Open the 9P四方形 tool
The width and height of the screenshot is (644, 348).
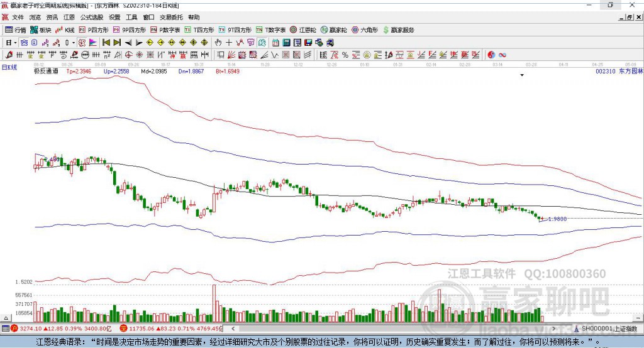(130, 30)
